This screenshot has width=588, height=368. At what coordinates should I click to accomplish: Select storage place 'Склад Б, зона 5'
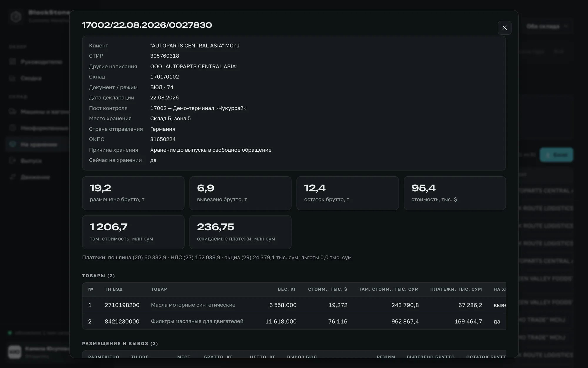click(171, 118)
